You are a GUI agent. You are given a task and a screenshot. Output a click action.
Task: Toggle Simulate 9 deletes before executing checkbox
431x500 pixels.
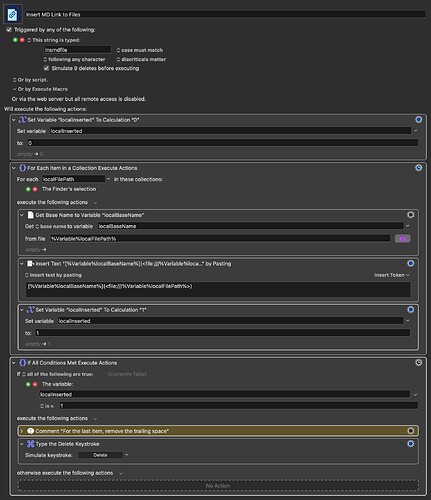click(x=47, y=68)
